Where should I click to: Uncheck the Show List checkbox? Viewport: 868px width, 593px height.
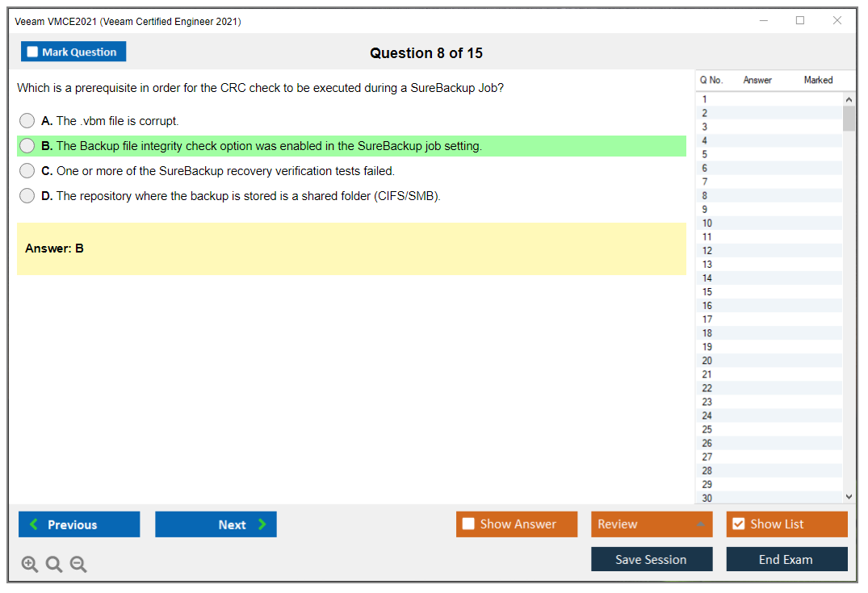point(738,524)
